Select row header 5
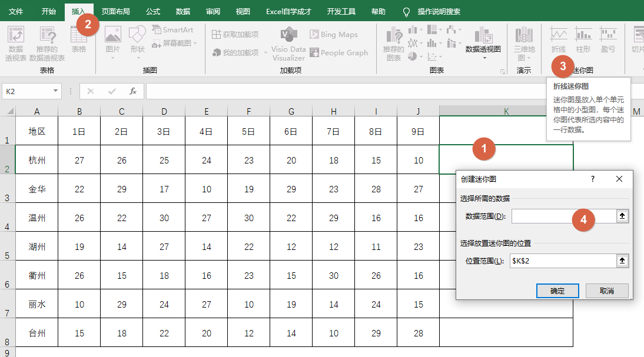 click(x=8, y=246)
